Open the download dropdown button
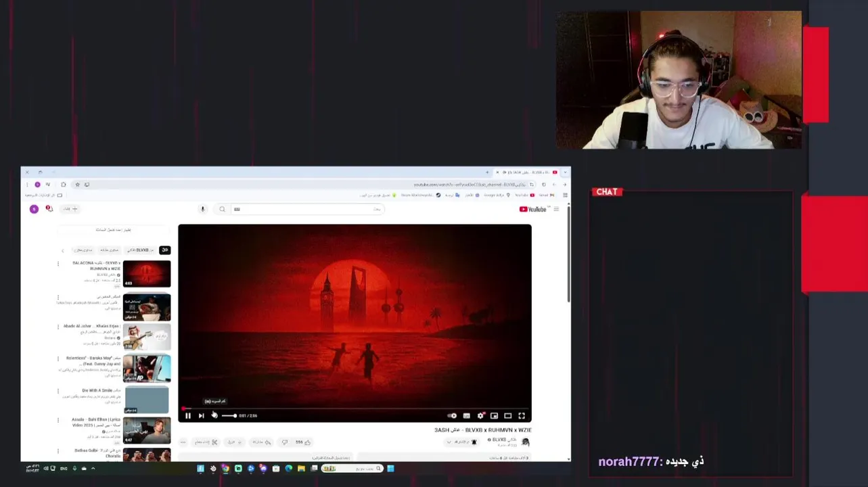Image resolution: width=868 pixels, height=487 pixels. pos(233,442)
